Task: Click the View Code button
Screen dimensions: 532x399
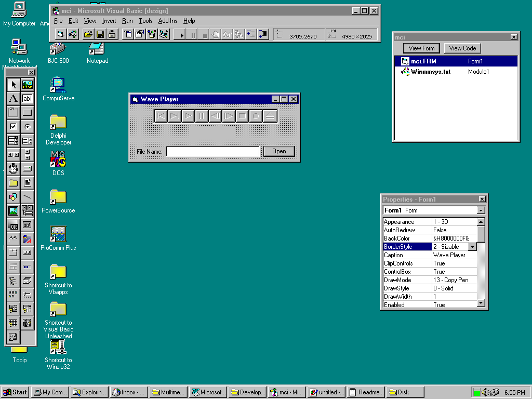Action: pyautogui.click(x=462, y=48)
